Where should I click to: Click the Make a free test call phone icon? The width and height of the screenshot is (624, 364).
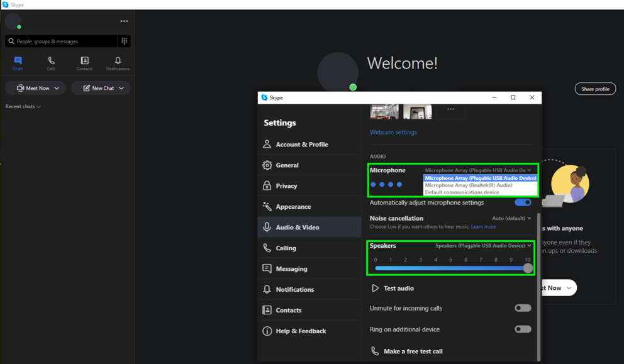click(375, 351)
